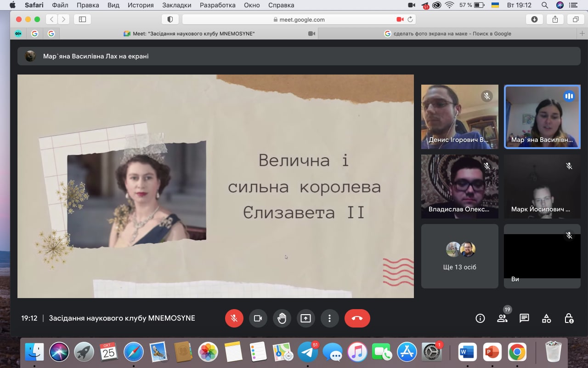Viewport: 588px width, 368px height.
Task: Show the participants list panel
Action: click(502, 318)
